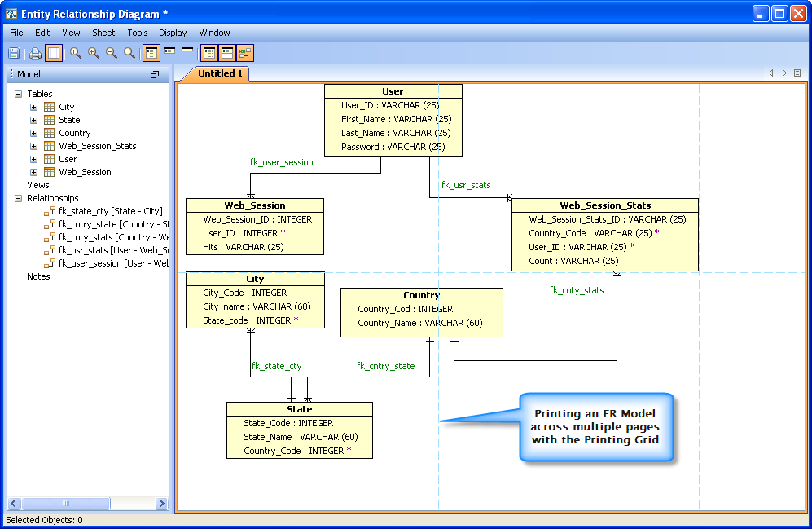The width and height of the screenshot is (812, 529).
Task: Collapse the Tables tree node
Action: [18, 94]
